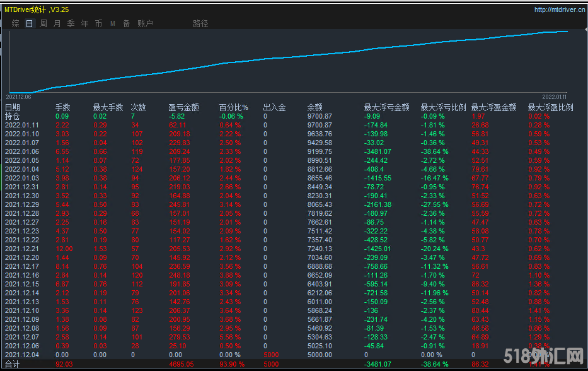The width and height of the screenshot is (588, 371).
Task: Select the 日 daily statistics tab
Action: click(30, 23)
